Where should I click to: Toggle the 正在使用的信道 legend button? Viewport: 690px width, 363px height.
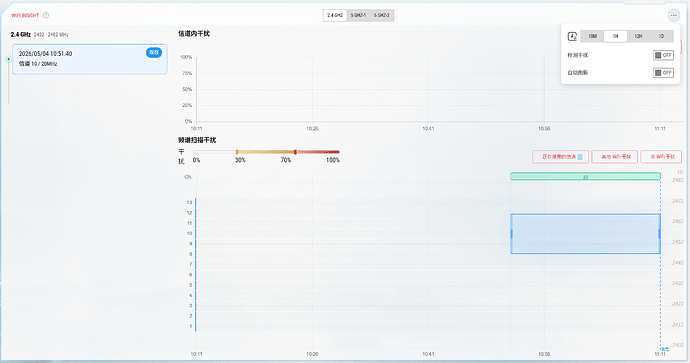(561, 157)
